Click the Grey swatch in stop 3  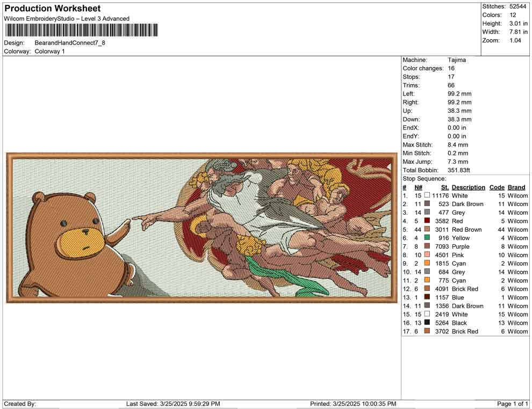[x=427, y=212]
